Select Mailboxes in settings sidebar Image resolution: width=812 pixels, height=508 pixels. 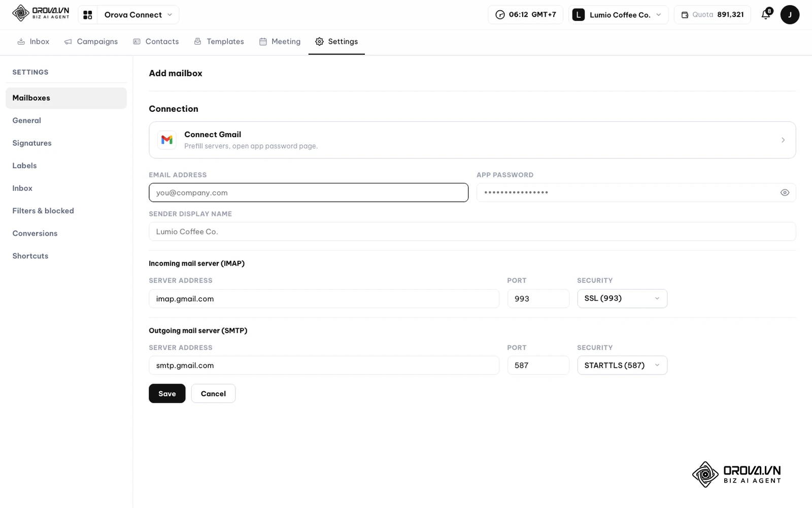pos(66,98)
